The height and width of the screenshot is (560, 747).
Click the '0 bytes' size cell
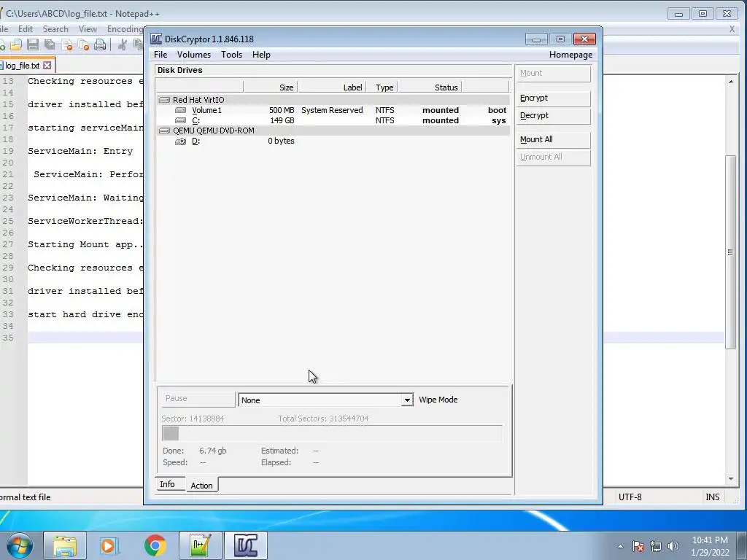coord(281,141)
